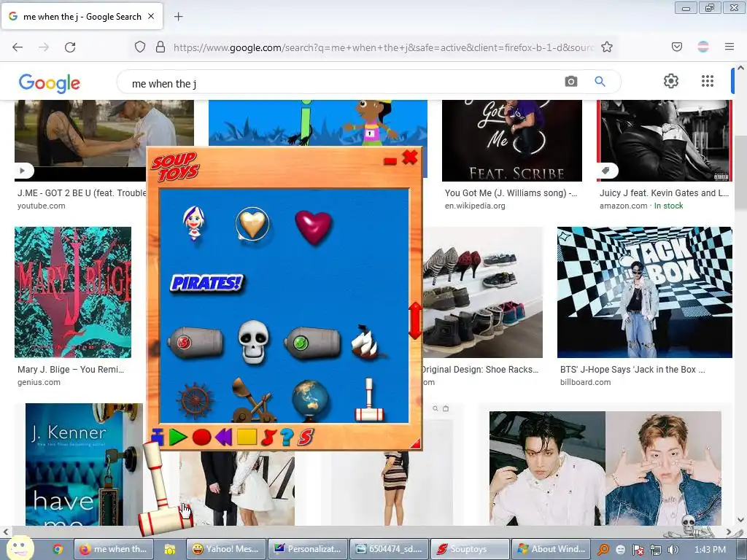Pick the mallet toy in the toybox

[x=369, y=400]
